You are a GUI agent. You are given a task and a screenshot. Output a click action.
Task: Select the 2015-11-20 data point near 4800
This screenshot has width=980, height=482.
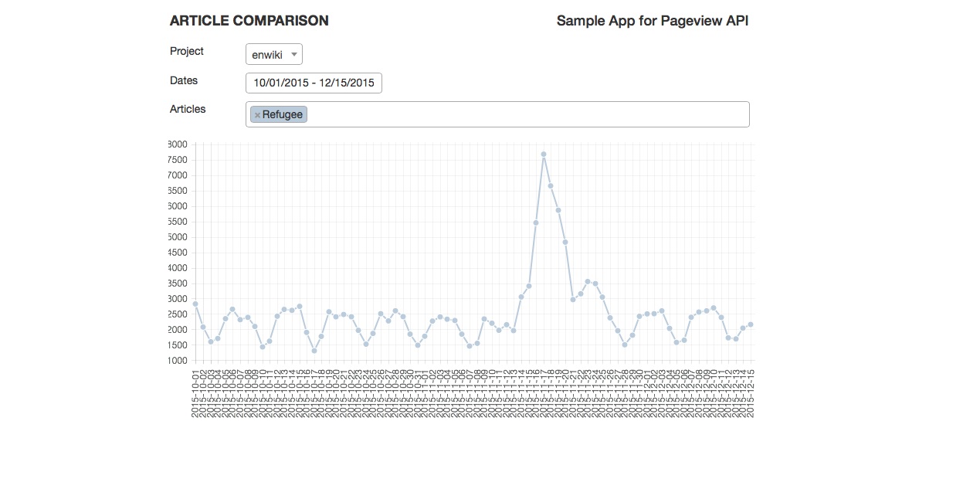tap(565, 242)
